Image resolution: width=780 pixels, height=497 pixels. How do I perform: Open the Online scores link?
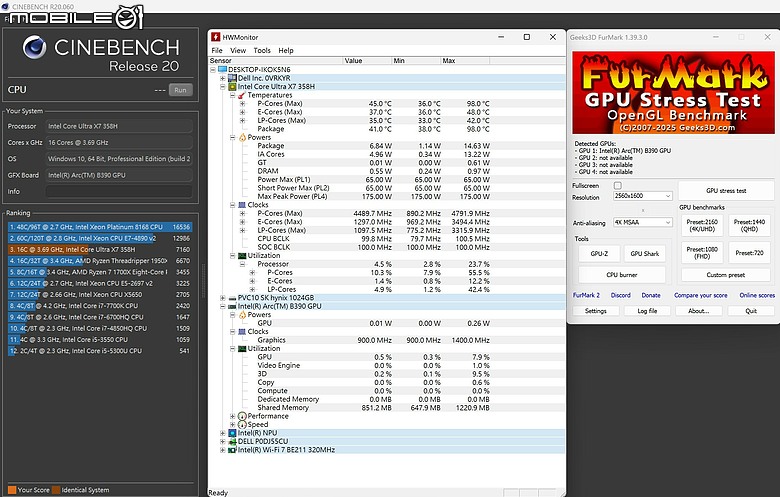tap(757, 295)
